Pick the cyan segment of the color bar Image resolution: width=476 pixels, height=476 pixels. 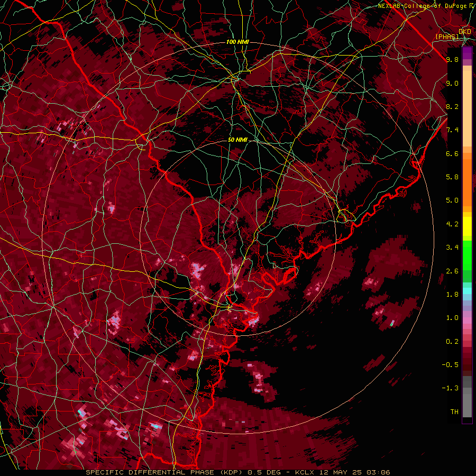pos(467,291)
